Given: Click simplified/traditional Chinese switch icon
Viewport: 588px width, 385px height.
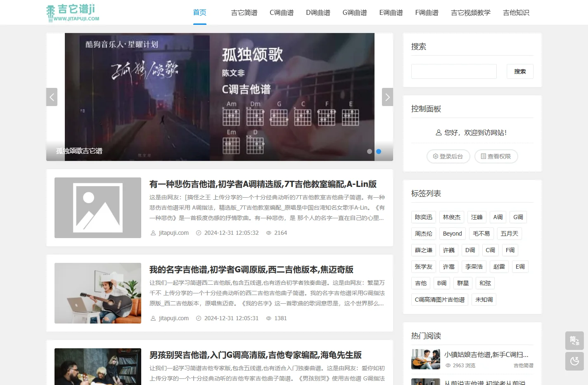Looking at the screenshot, I should point(574,341).
